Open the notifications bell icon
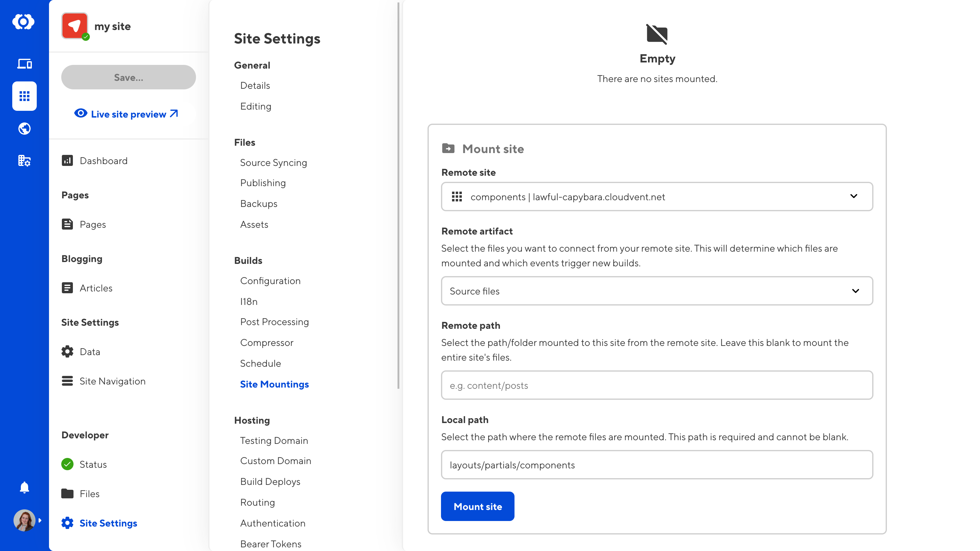Screen dimensions: 980x551 (24, 487)
